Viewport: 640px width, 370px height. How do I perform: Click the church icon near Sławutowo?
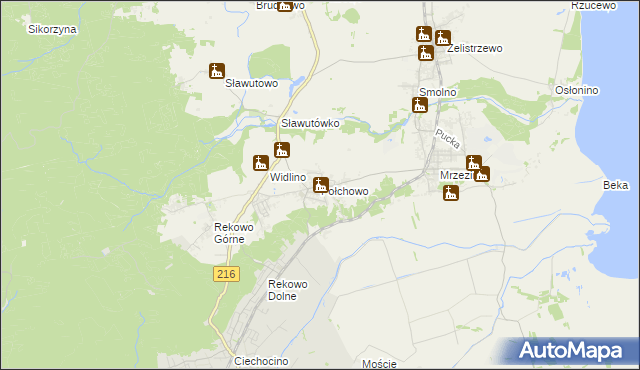[x=217, y=71]
